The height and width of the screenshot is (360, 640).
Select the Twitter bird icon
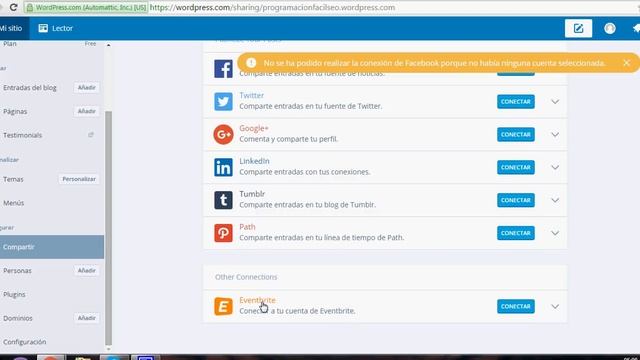click(x=223, y=102)
